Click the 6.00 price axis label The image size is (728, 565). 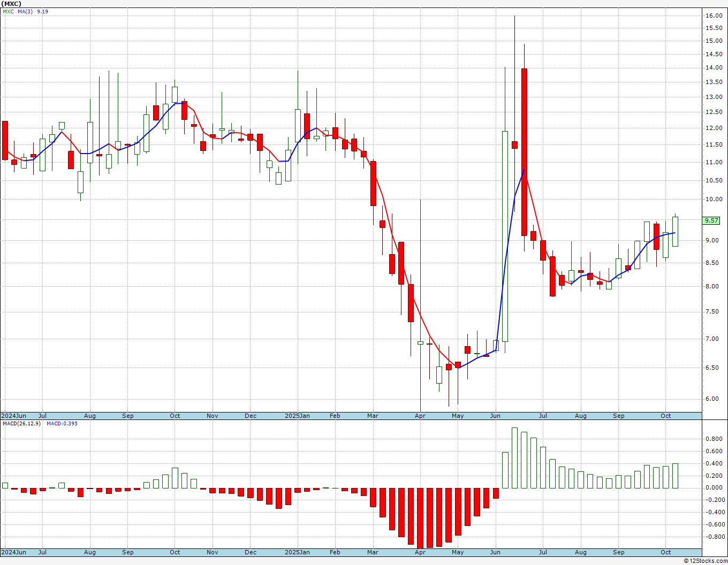pyautogui.click(x=712, y=399)
